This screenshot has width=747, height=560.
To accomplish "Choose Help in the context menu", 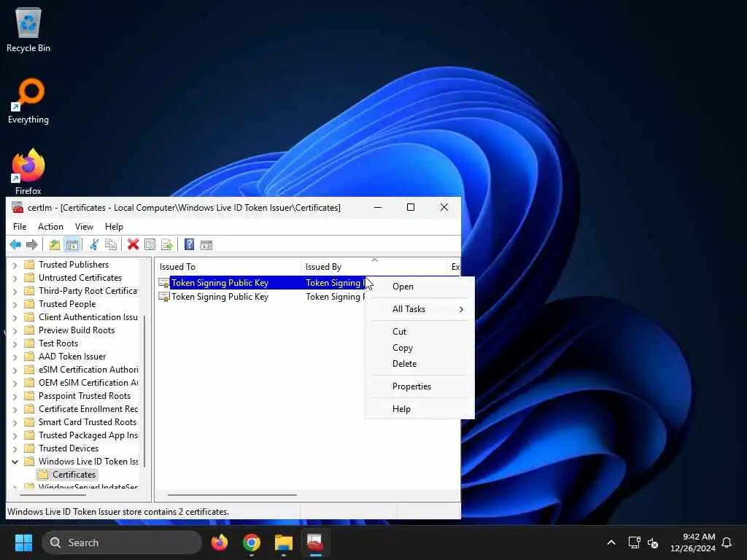I will 419,409.
